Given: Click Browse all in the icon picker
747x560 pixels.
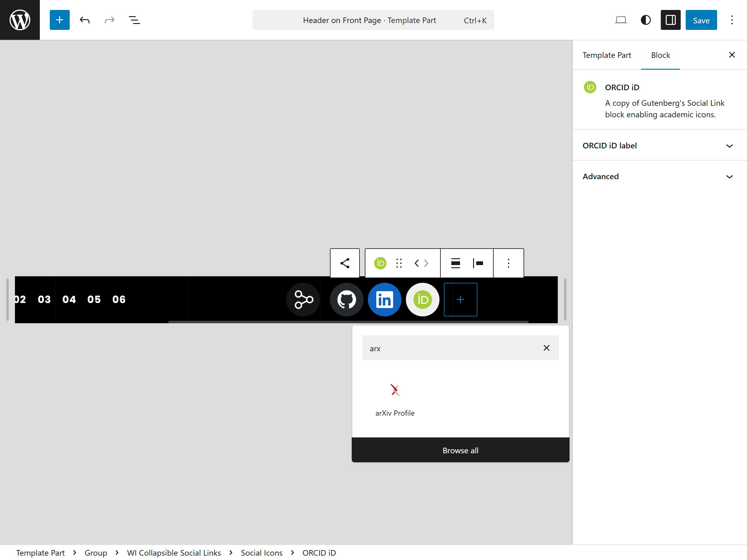Looking at the screenshot, I should pos(460,450).
